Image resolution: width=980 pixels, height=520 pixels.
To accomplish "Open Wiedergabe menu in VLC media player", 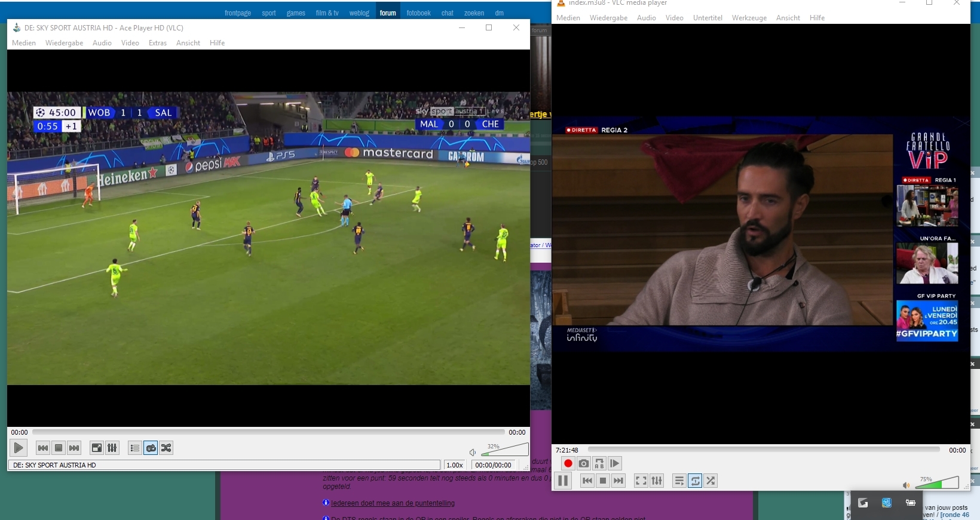I will pyautogui.click(x=608, y=18).
